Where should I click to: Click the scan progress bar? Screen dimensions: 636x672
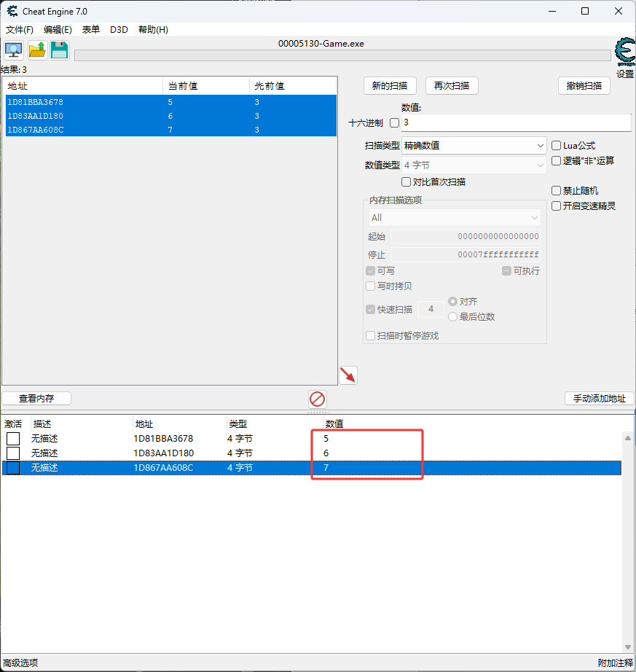[342, 55]
